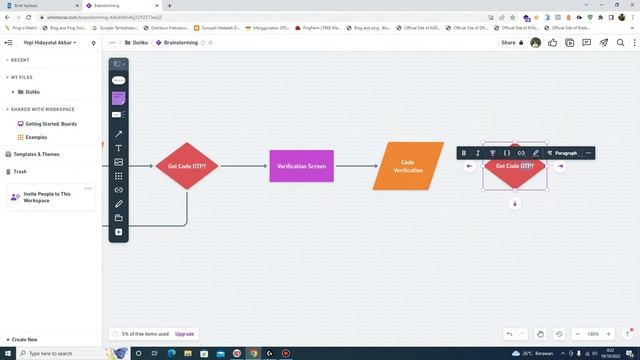The image size is (640, 360).
Task: Enable the hand pan tool
Action: tap(540, 334)
